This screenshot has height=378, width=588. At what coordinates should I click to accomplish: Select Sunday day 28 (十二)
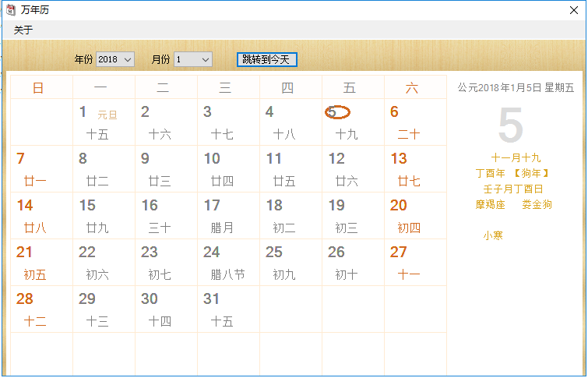41,309
